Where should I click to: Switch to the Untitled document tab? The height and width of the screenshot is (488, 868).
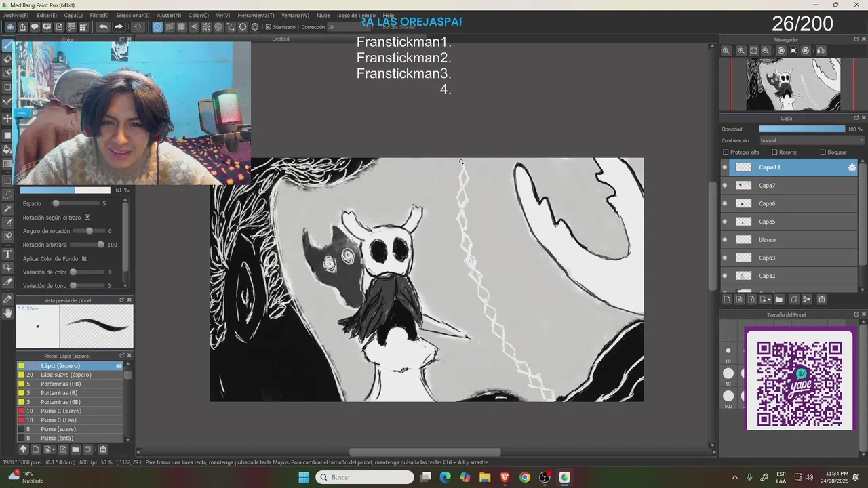280,39
